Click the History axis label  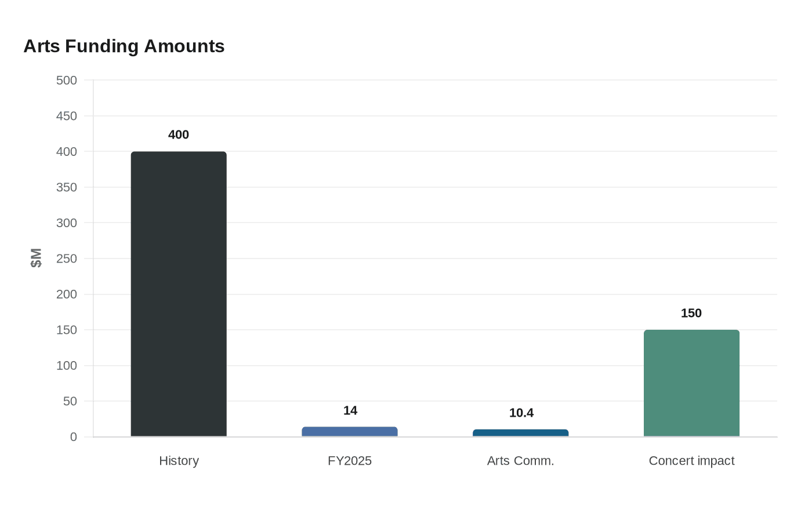point(179,461)
